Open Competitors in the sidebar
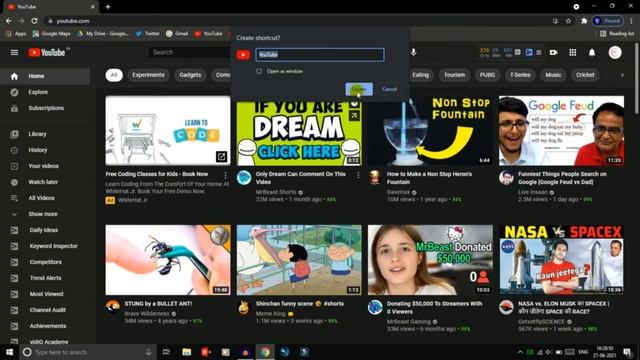This screenshot has width=640, height=360. coord(45,262)
